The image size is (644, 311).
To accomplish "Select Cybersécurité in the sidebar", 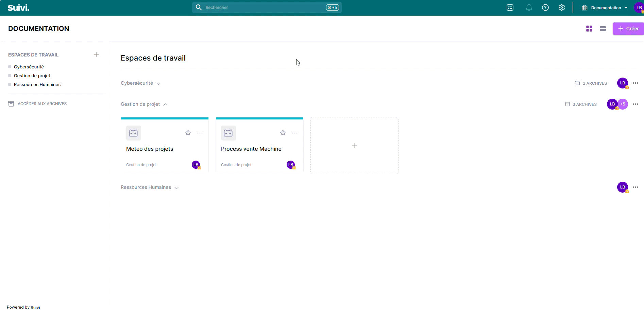I will tap(29, 67).
